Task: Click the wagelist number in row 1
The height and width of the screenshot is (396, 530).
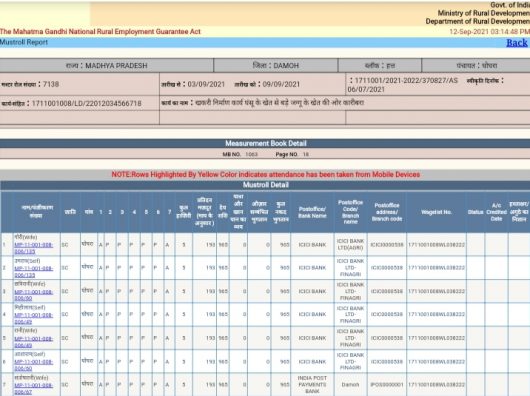Action: pyautogui.click(x=436, y=245)
